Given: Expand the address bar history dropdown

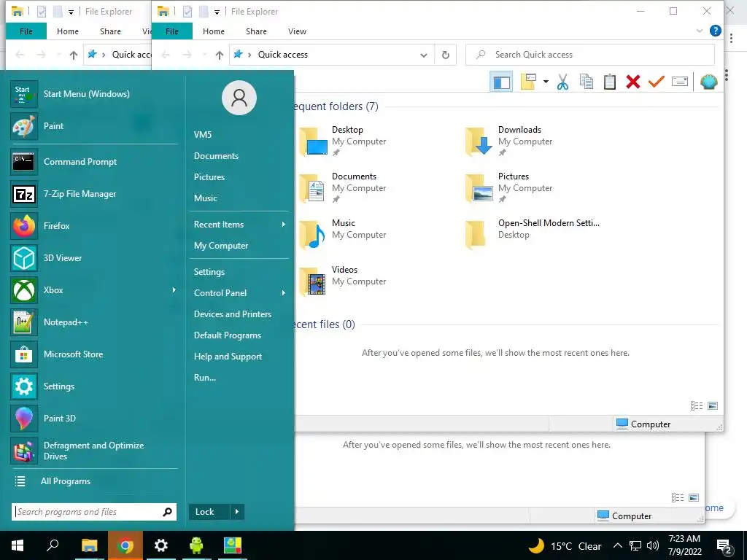Looking at the screenshot, I should pyautogui.click(x=424, y=55).
